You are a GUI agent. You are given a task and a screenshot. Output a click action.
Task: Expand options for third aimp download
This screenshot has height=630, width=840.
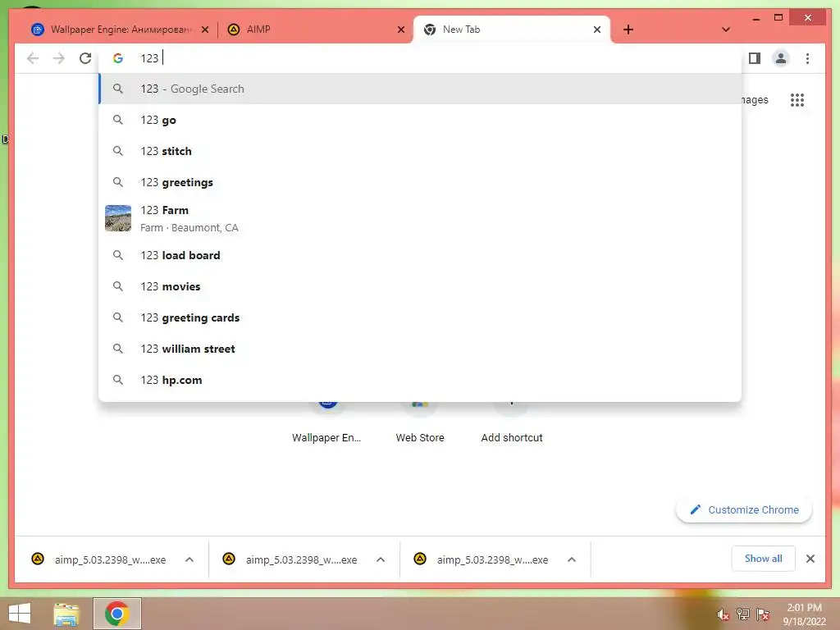[572, 559]
